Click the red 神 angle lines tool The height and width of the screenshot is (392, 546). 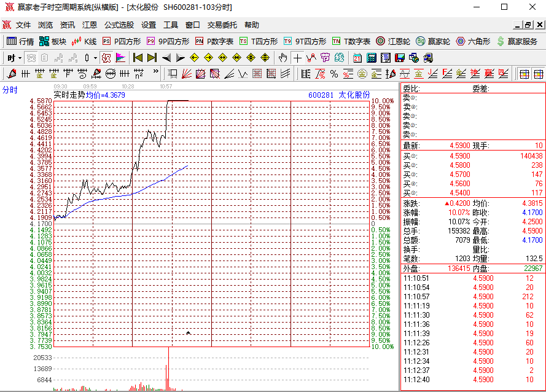(x=475, y=74)
